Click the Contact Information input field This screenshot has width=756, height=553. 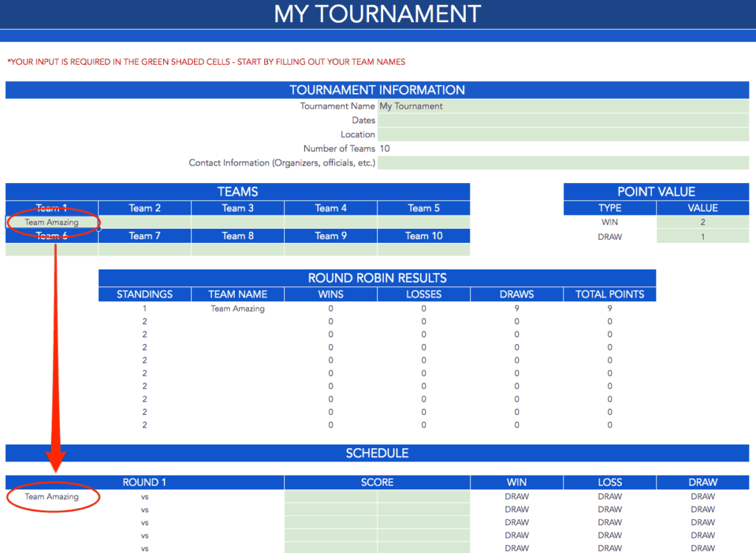[x=561, y=162]
